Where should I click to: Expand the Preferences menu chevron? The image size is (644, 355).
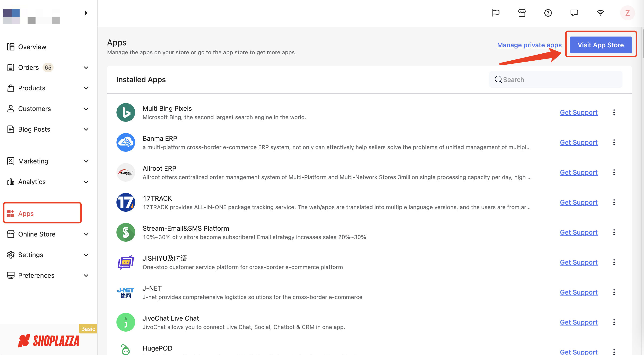pos(86,275)
